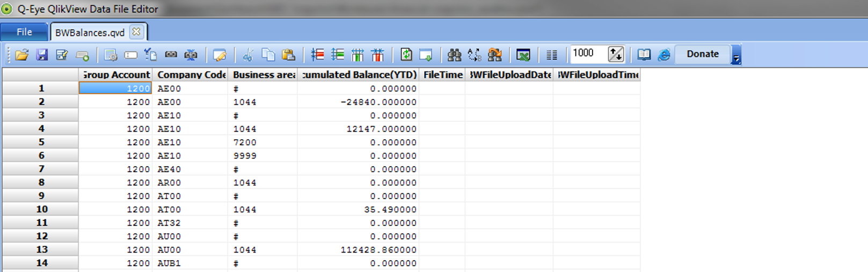Open the Internet Explorer web icon
The width and height of the screenshot is (868, 272).
coord(664,54)
